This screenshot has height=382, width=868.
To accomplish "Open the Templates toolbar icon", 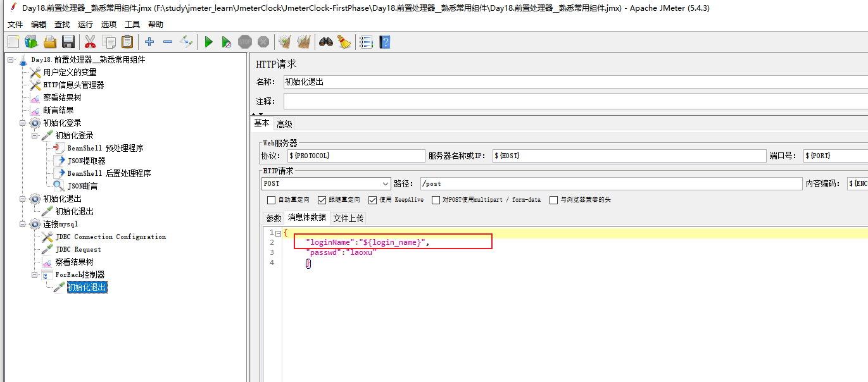I will (x=31, y=42).
